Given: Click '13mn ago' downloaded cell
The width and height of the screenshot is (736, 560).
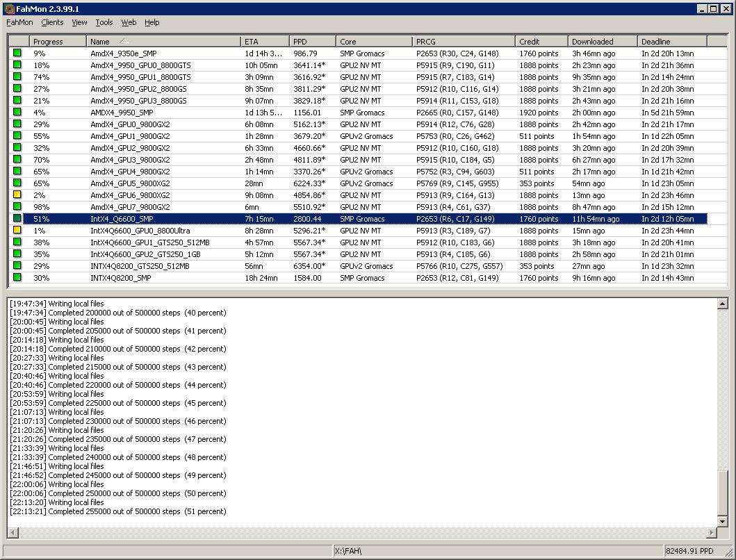Looking at the screenshot, I should (588, 195).
